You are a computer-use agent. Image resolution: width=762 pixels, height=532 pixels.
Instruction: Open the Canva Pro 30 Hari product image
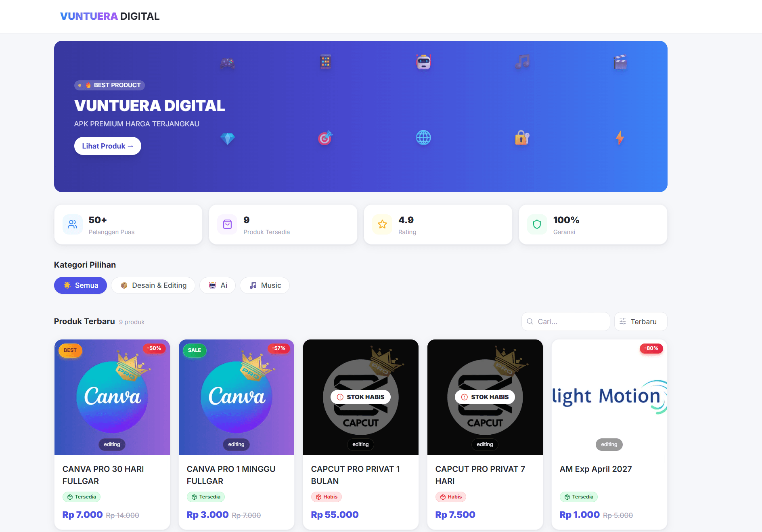pyautogui.click(x=112, y=397)
